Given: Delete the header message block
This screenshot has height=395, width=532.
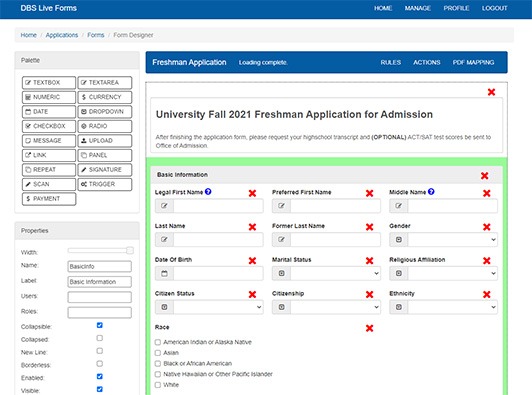Looking at the screenshot, I should click(x=491, y=92).
